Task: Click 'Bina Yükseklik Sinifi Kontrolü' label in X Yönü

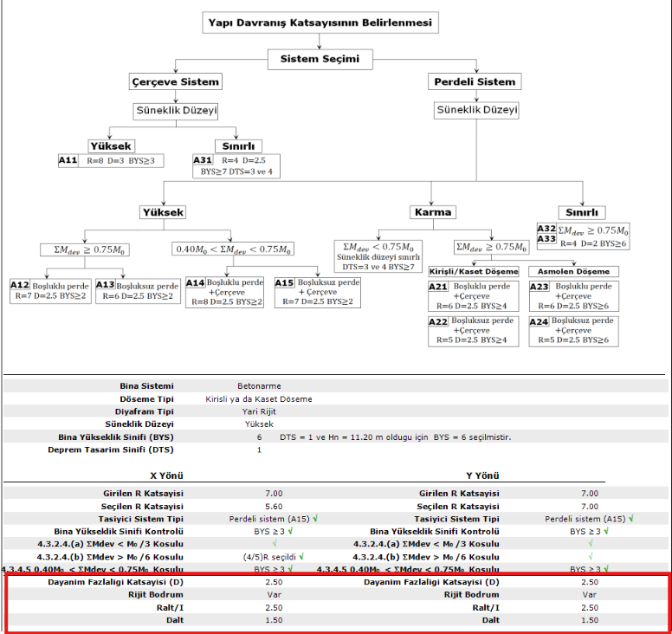Action: click(x=119, y=532)
